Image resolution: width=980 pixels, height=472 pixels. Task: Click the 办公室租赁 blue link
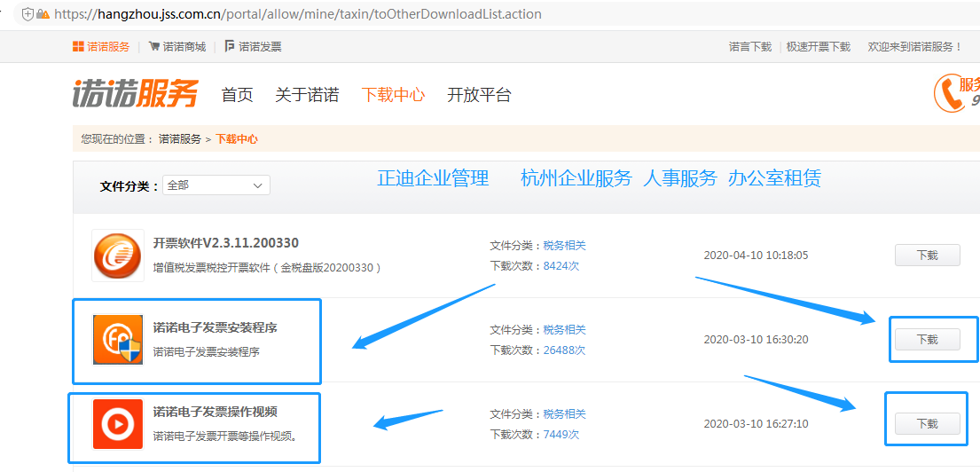point(774,178)
